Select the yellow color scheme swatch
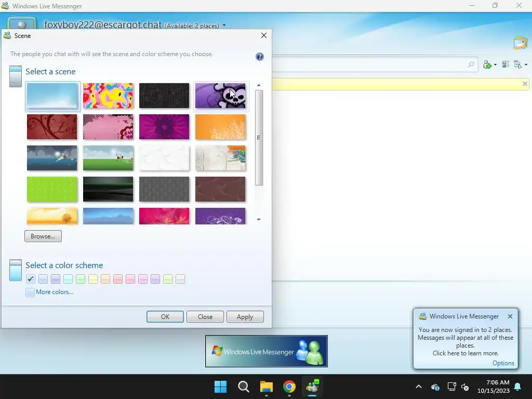532x399 pixels. [x=93, y=279]
